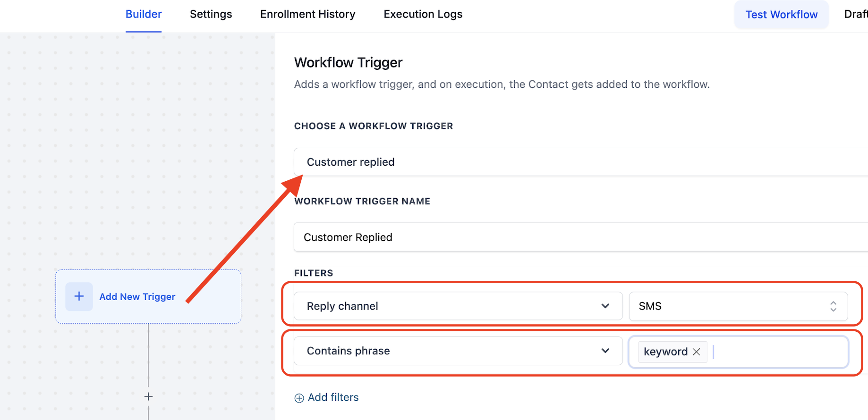Screen dimensions: 868x420
Task: Expand the Contains phrase dropdown chevron
Action: point(605,351)
